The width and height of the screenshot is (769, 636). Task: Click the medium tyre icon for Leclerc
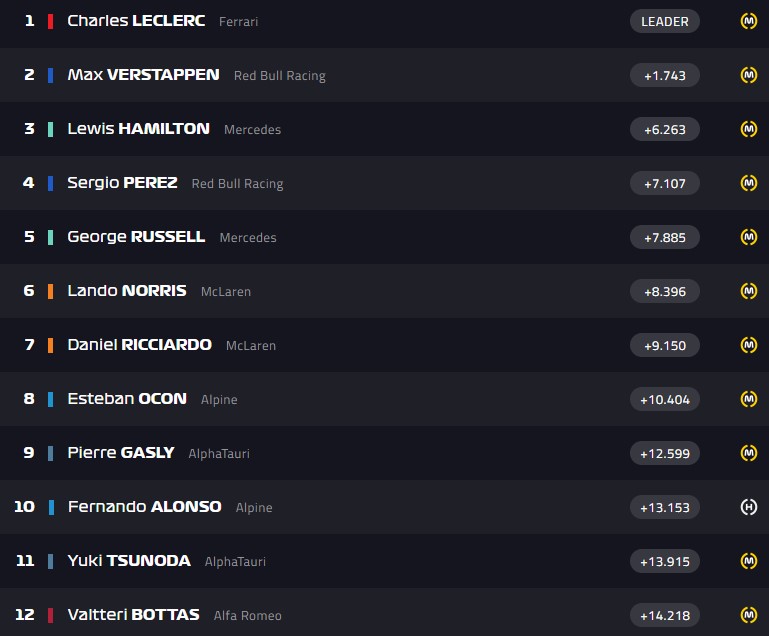click(x=748, y=21)
